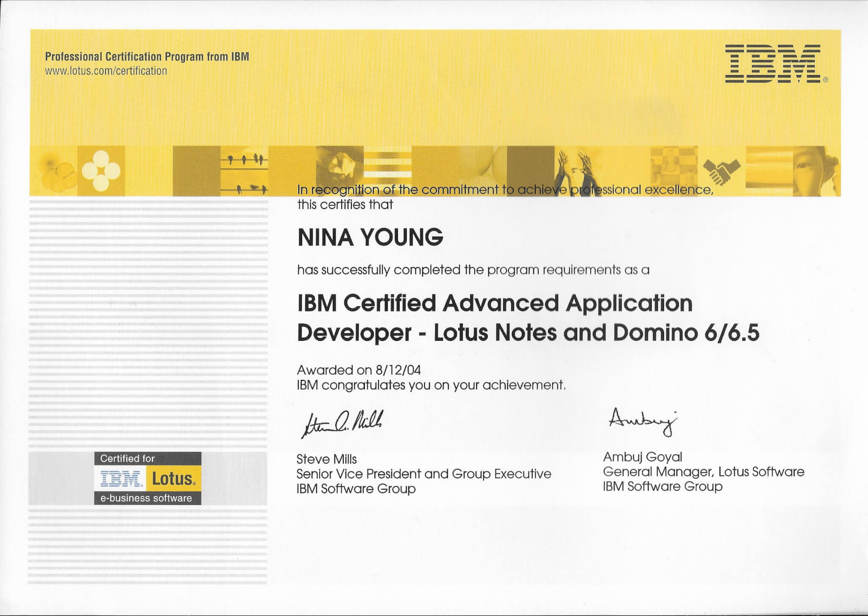
Task: Click the printed name 'Ambuj Goyal'
Action: point(643,457)
